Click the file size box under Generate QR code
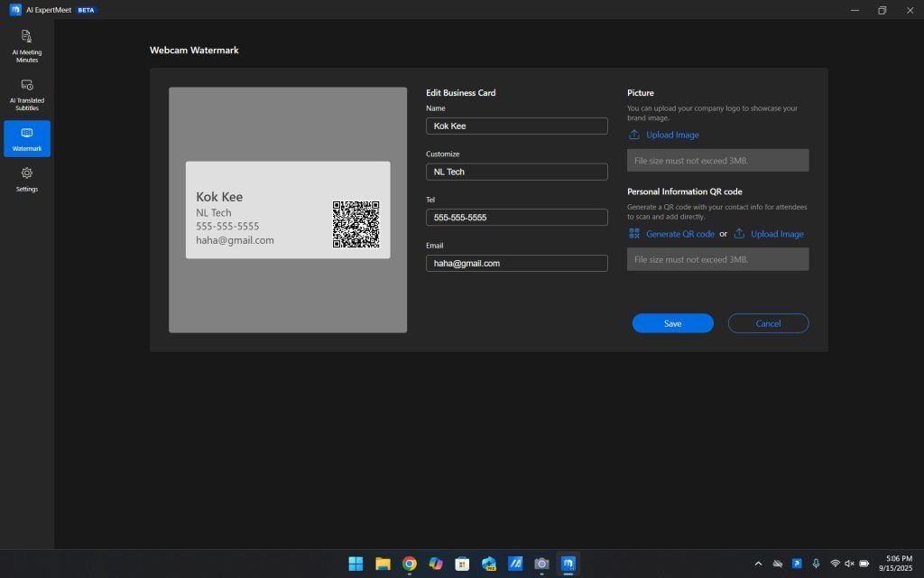 coord(717,259)
